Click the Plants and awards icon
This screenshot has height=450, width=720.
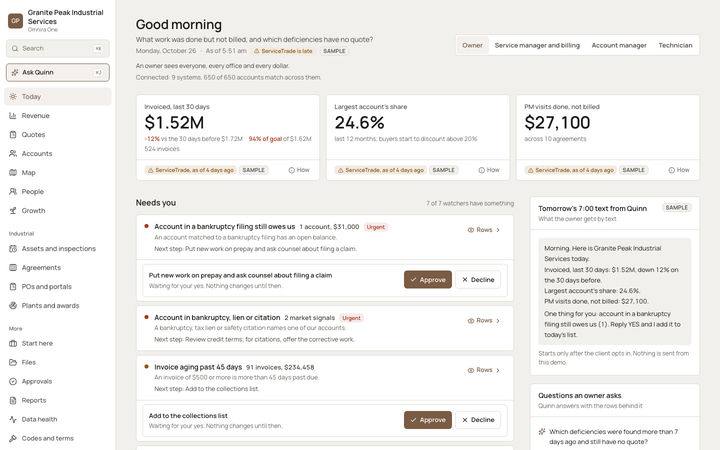click(x=13, y=305)
